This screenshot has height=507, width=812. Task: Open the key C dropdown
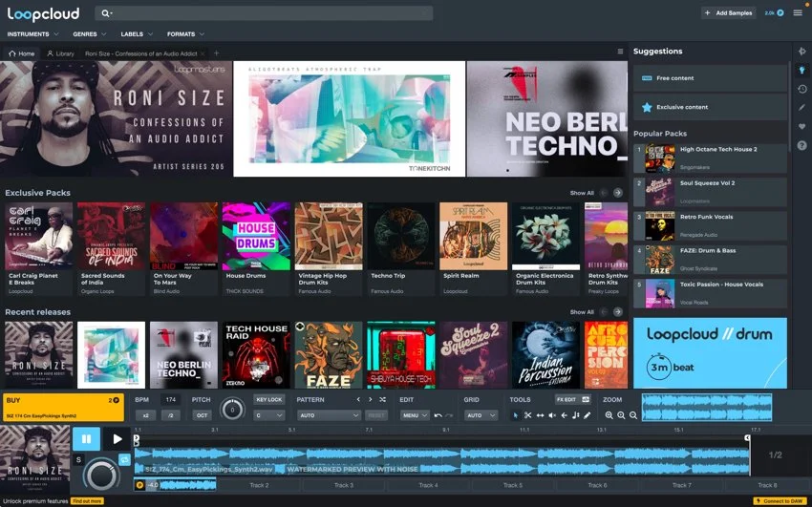coord(268,415)
